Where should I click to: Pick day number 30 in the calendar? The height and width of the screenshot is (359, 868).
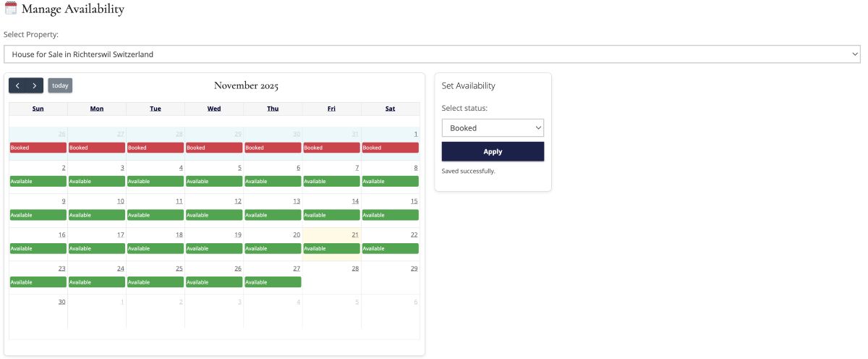point(62,302)
